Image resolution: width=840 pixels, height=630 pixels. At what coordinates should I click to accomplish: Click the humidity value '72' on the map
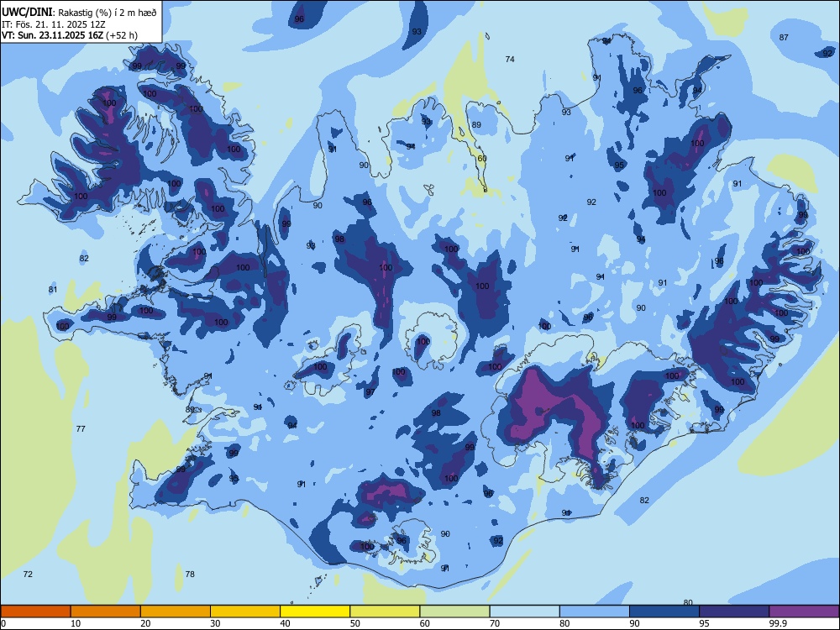click(28, 574)
